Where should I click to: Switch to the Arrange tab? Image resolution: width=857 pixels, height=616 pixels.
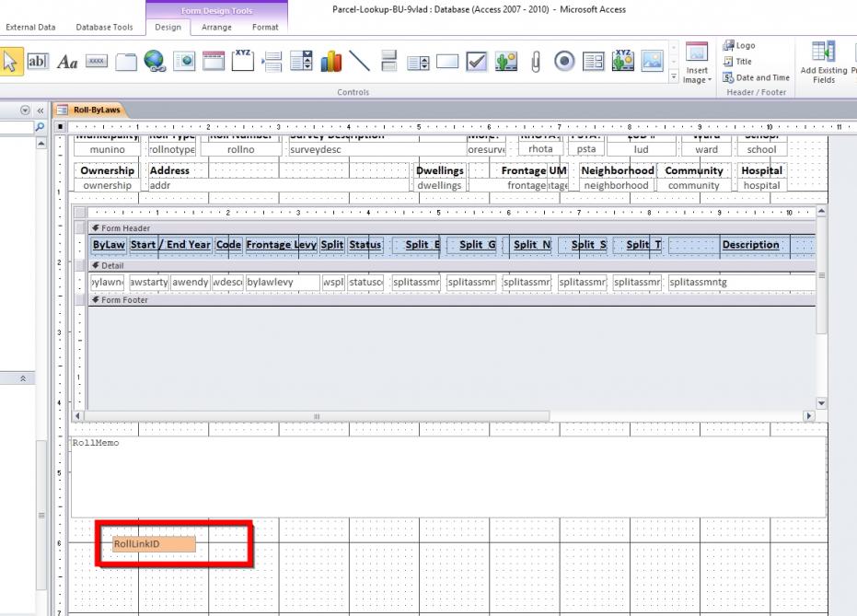tap(216, 27)
